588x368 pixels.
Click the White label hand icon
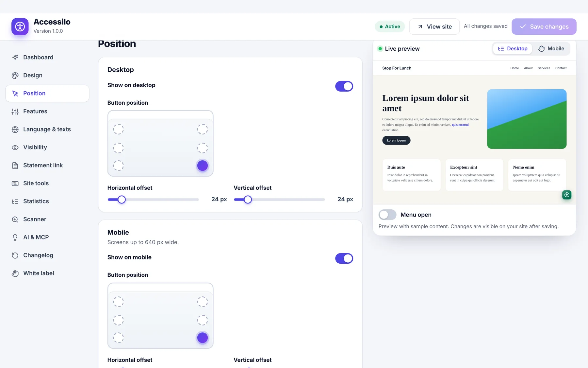tap(15, 273)
